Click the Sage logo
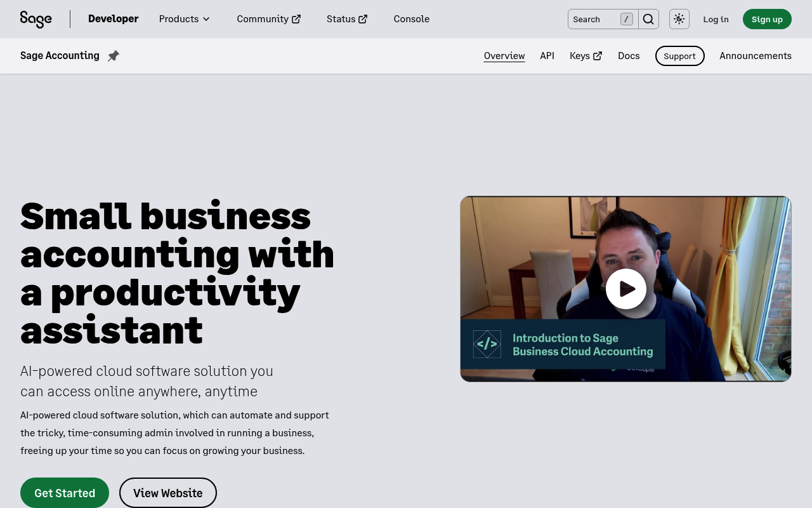This screenshot has height=508, width=812. tap(36, 19)
